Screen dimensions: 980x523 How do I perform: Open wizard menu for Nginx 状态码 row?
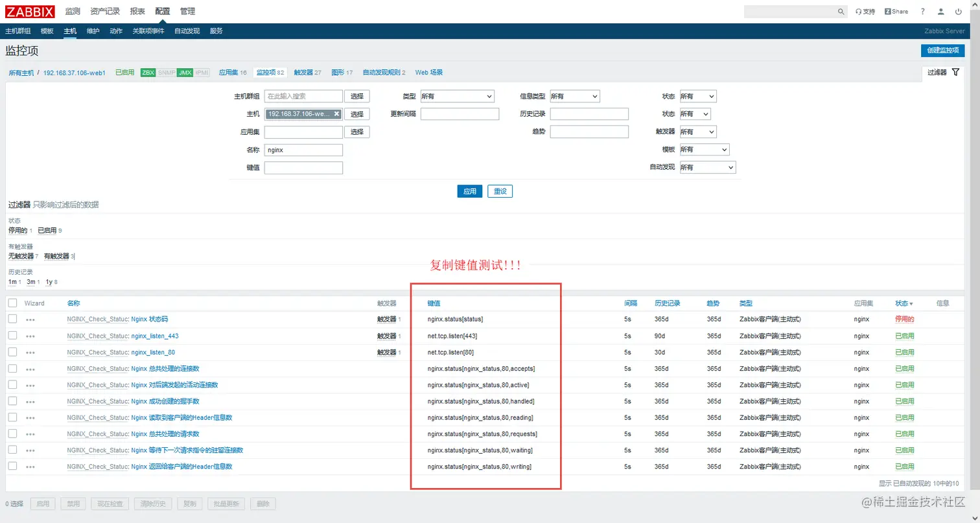pos(30,320)
